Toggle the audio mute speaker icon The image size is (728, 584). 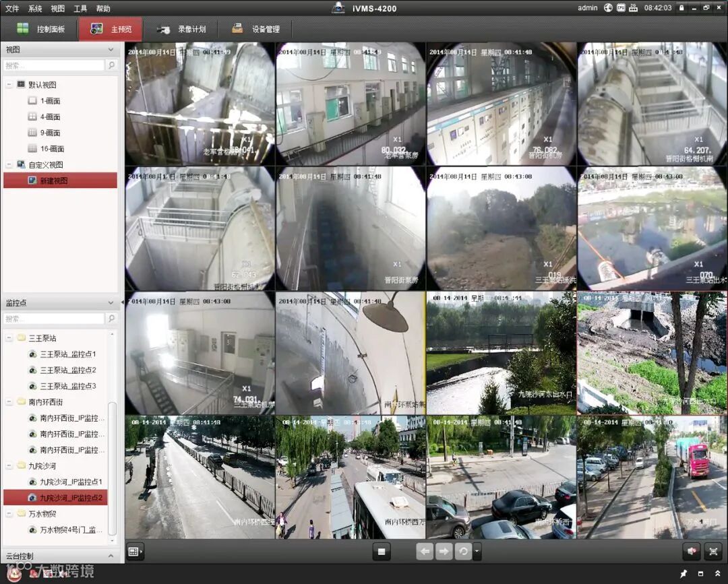tap(692, 552)
